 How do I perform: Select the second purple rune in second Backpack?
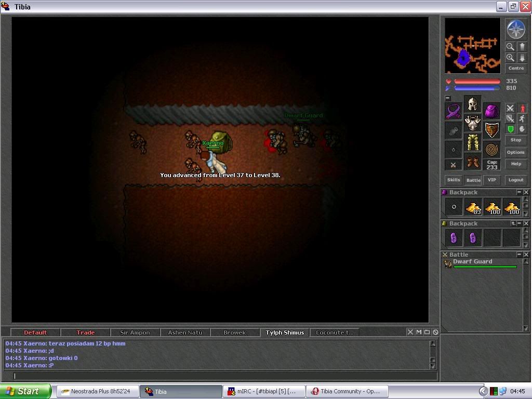473,238
